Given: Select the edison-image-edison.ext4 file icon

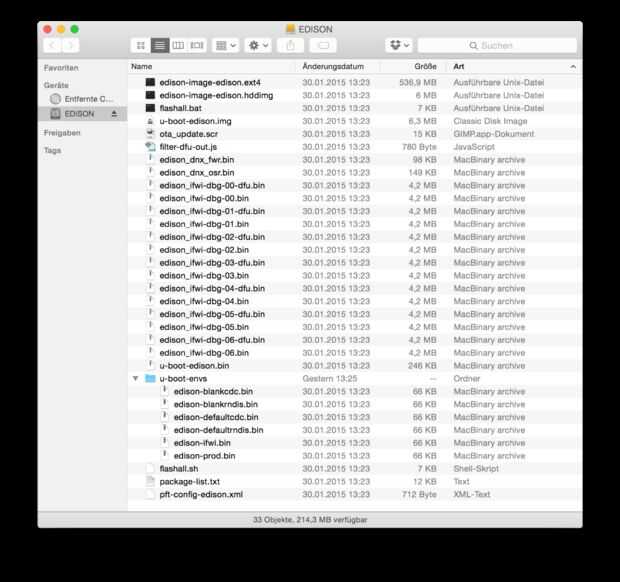Looking at the screenshot, I should tap(150, 82).
